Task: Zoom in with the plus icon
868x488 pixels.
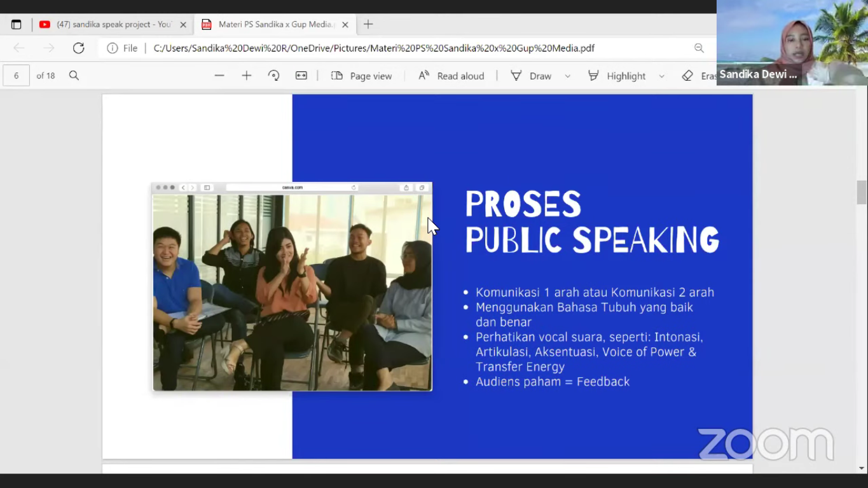Action: coord(247,76)
